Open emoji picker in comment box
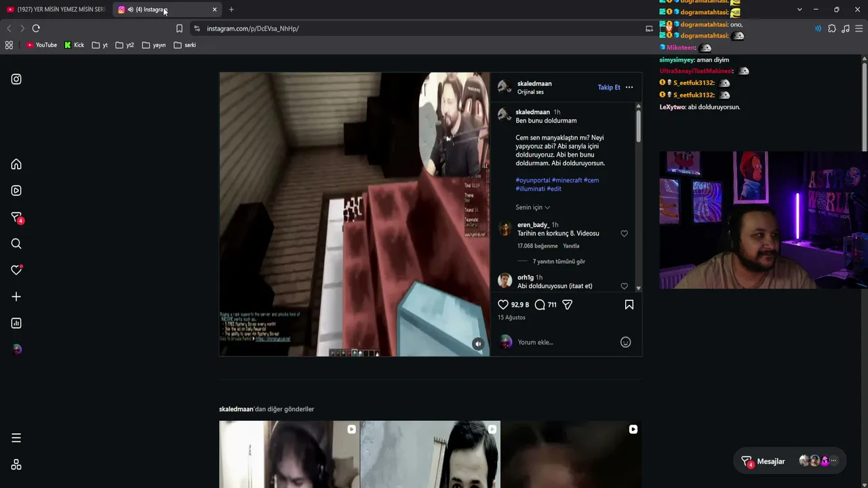The height and width of the screenshot is (488, 868). [626, 342]
